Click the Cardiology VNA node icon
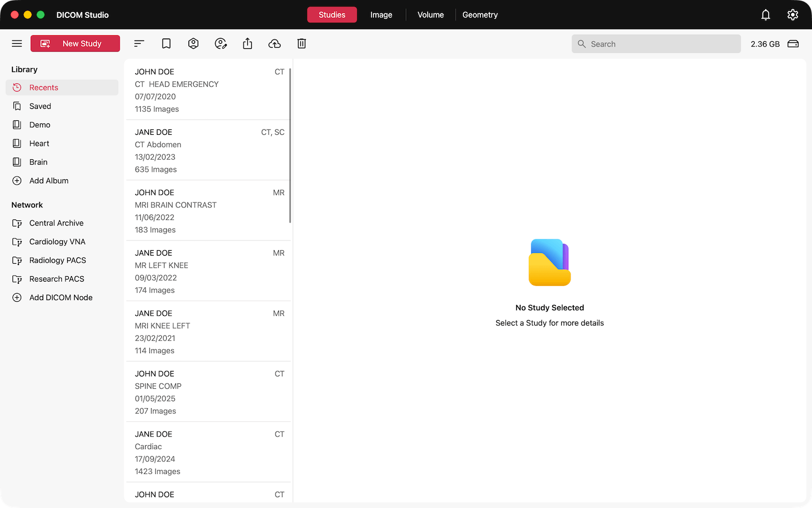812x508 pixels. point(17,242)
